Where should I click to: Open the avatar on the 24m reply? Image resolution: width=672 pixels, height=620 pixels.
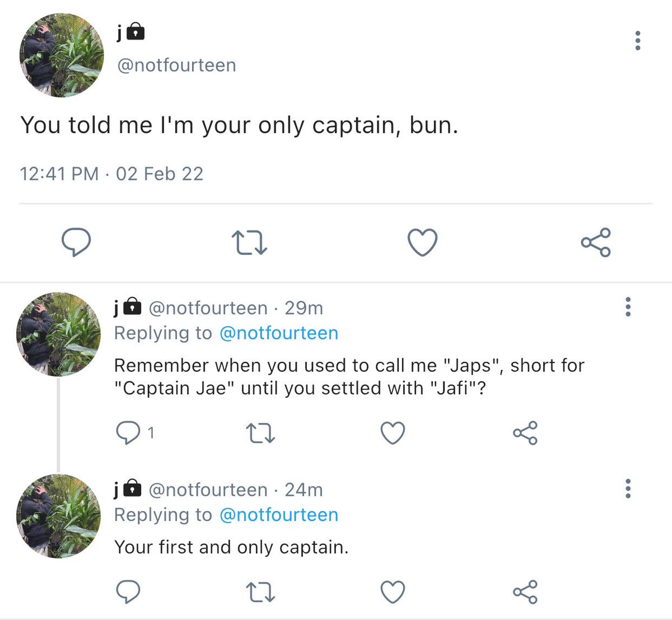click(x=59, y=516)
